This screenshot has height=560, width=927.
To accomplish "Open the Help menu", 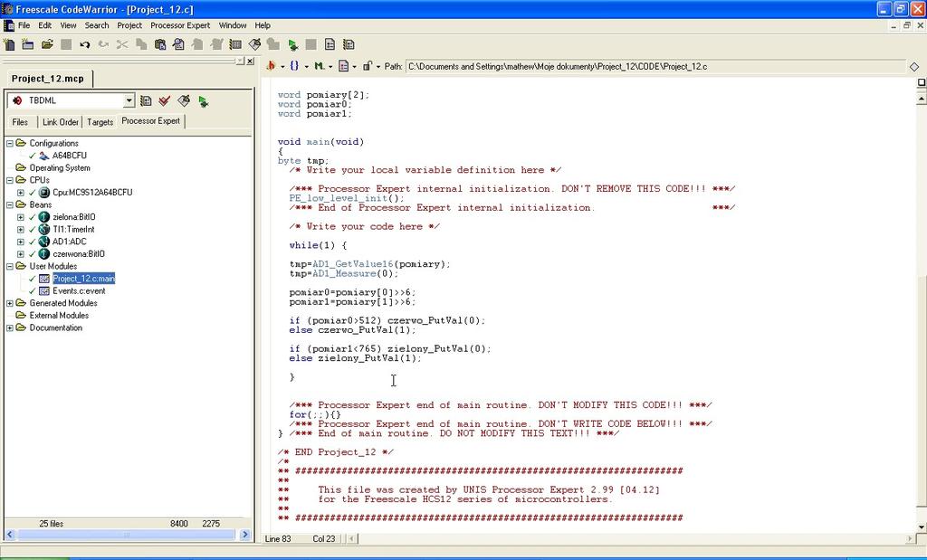I will 263,25.
